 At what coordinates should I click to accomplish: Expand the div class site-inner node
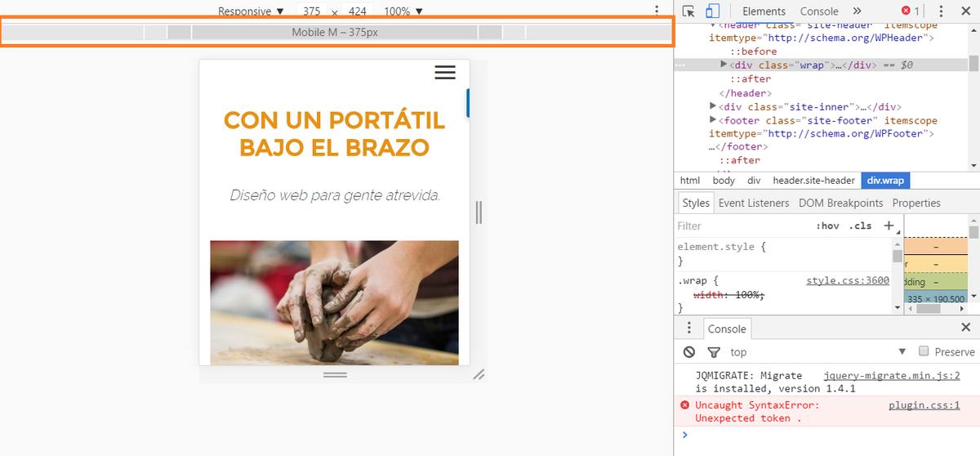pyautogui.click(x=713, y=106)
